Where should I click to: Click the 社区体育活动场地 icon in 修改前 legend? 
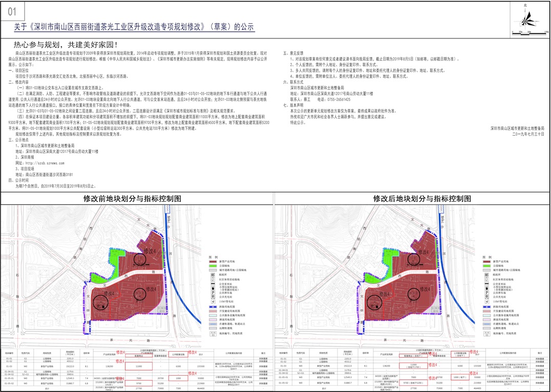point(213,279)
